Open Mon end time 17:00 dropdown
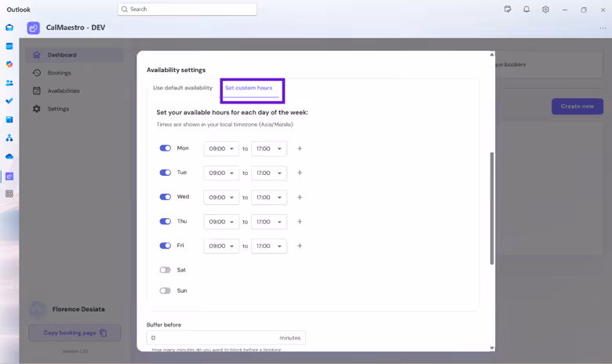This screenshot has height=364, width=612. (269, 148)
